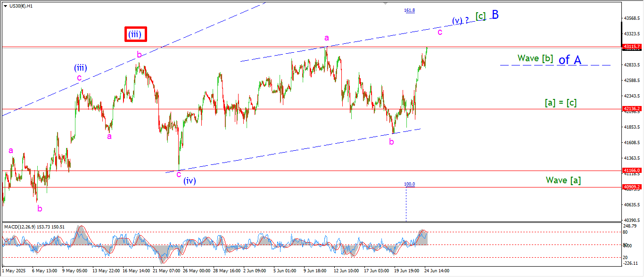Image resolution: width=644 pixels, height=277 pixels.
Task: Select the blue 'of A' text label
Action: (570, 60)
